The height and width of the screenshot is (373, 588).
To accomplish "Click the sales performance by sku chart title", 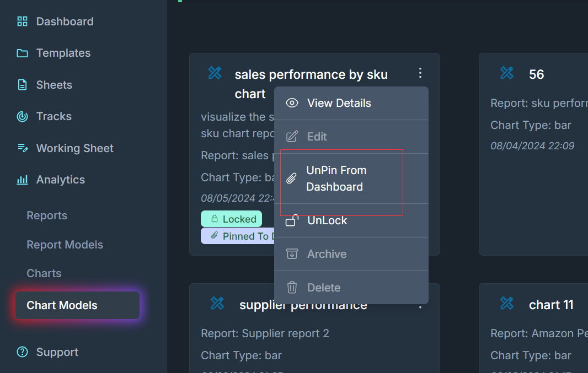I will pyautogui.click(x=311, y=84).
